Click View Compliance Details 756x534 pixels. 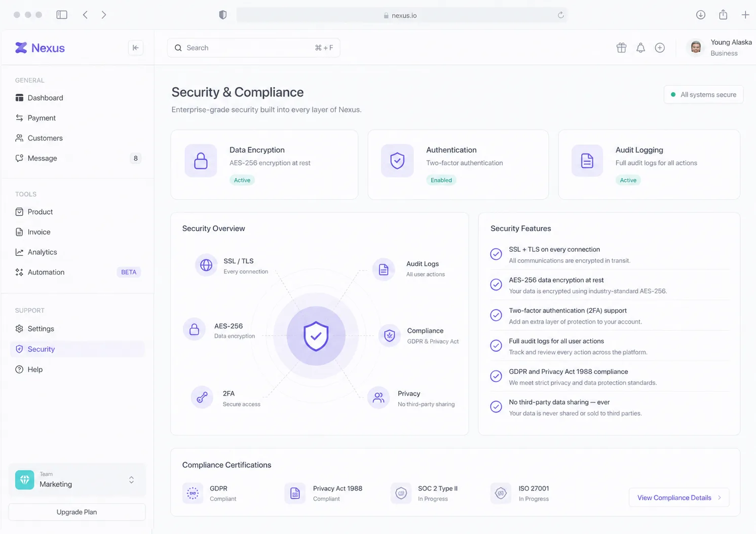[679, 498]
